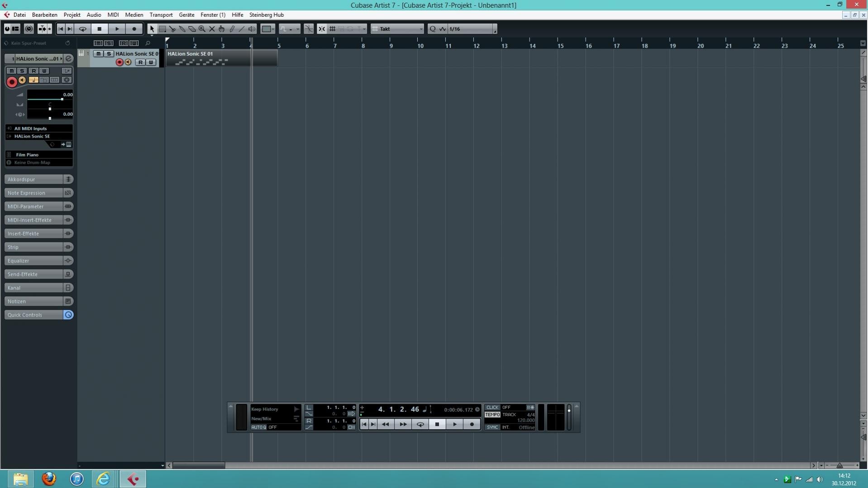The image size is (868, 488).
Task: Pick the Glue tool in toolbar
Action: click(182, 29)
